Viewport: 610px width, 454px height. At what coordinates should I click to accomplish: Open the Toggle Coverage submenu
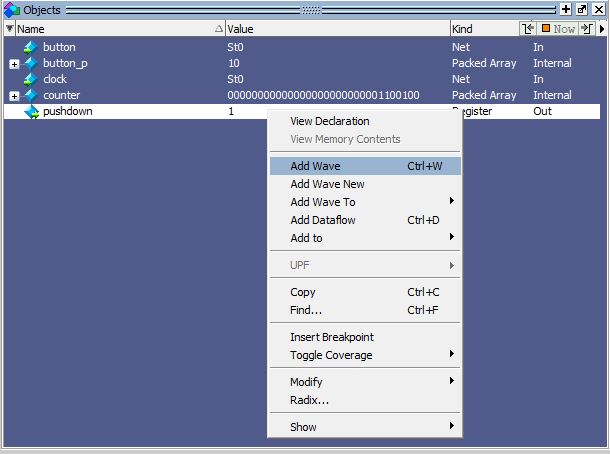click(x=365, y=355)
